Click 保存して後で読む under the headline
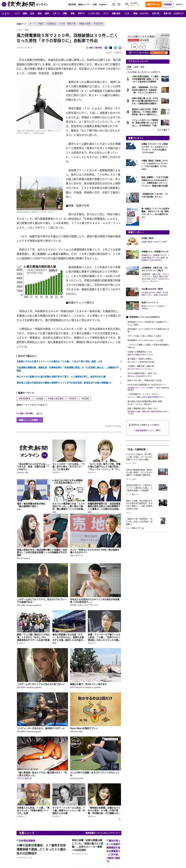The height and width of the screenshot is (868, 186). click(94, 48)
